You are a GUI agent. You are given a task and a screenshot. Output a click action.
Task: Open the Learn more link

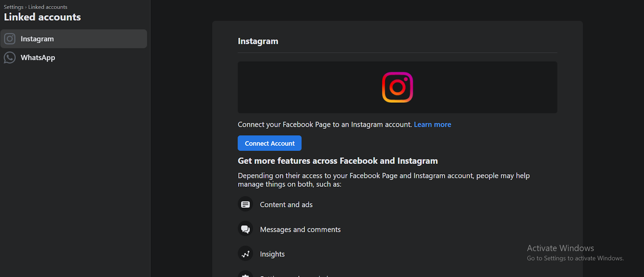432,124
